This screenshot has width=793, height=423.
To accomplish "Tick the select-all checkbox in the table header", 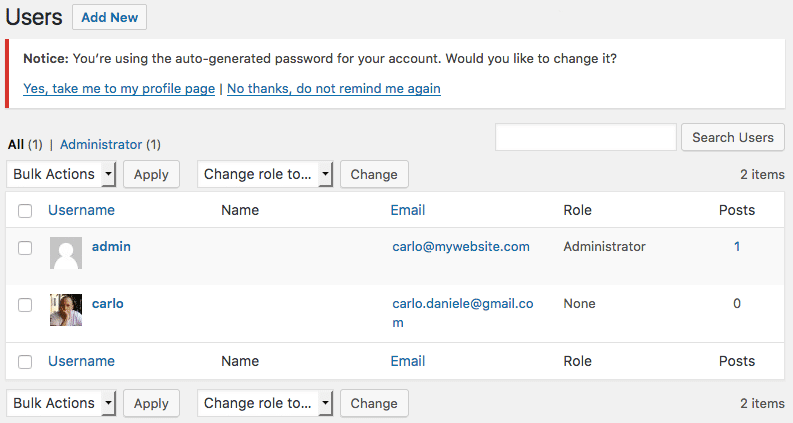I will click(x=25, y=211).
